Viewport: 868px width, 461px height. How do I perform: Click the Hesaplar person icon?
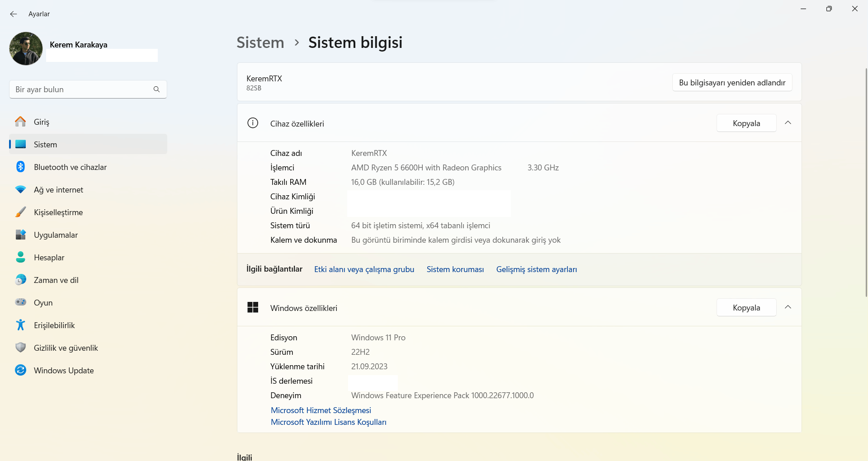pos(20,257)
